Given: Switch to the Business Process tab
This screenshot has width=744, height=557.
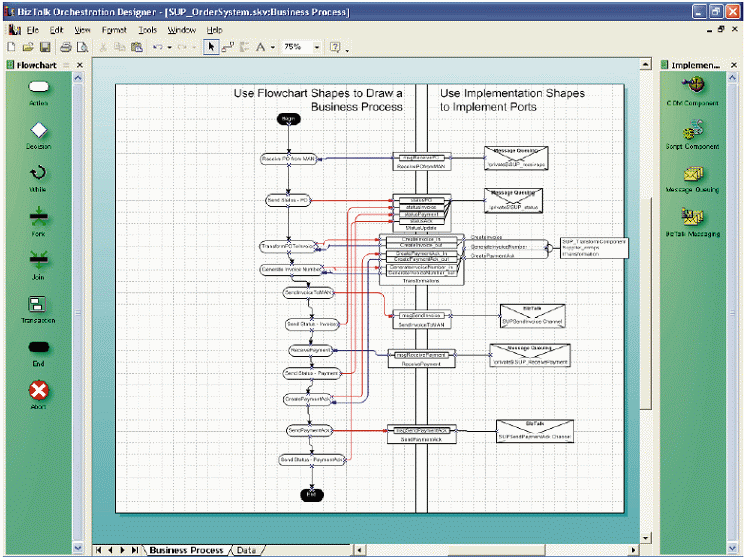Looking at the screenshot, I should (x=186, y=550).
